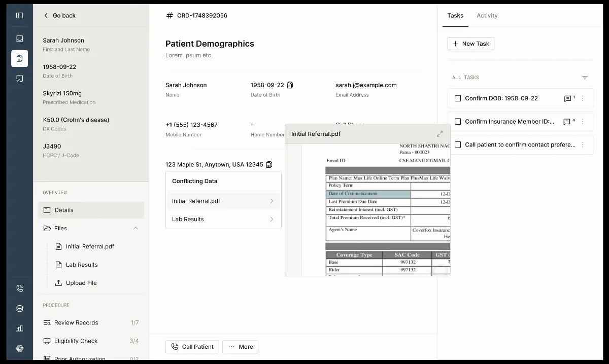Click the email sarah.j@example.com
Viewport: 609px width, 364px height.
click(366, 85)
